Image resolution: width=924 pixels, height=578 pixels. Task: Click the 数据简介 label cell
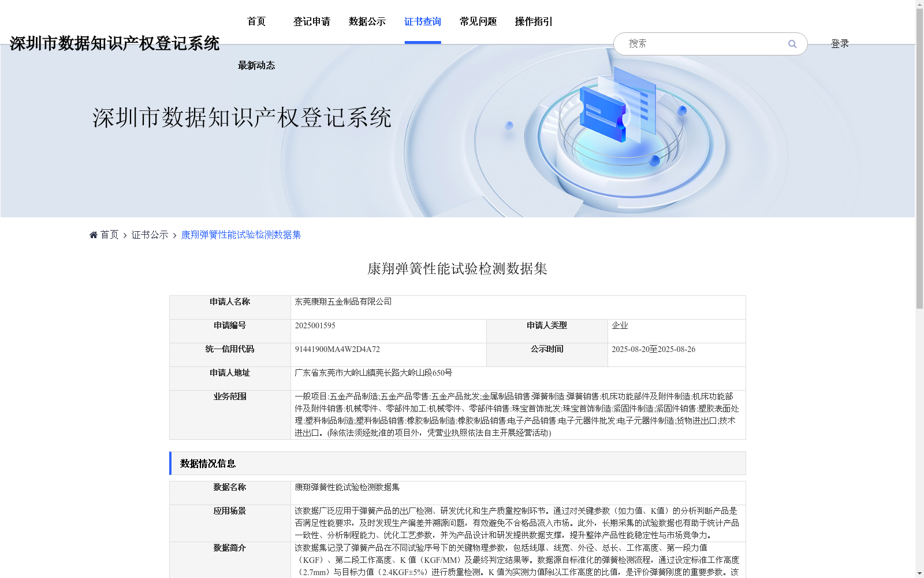[x=230, y=560]
